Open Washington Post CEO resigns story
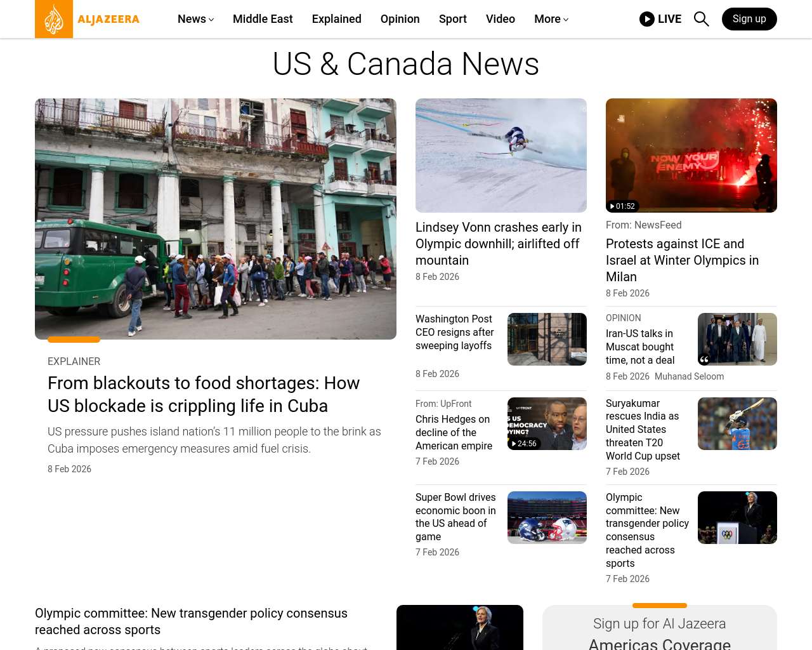 pyautogui.click(x=455, y=332)
